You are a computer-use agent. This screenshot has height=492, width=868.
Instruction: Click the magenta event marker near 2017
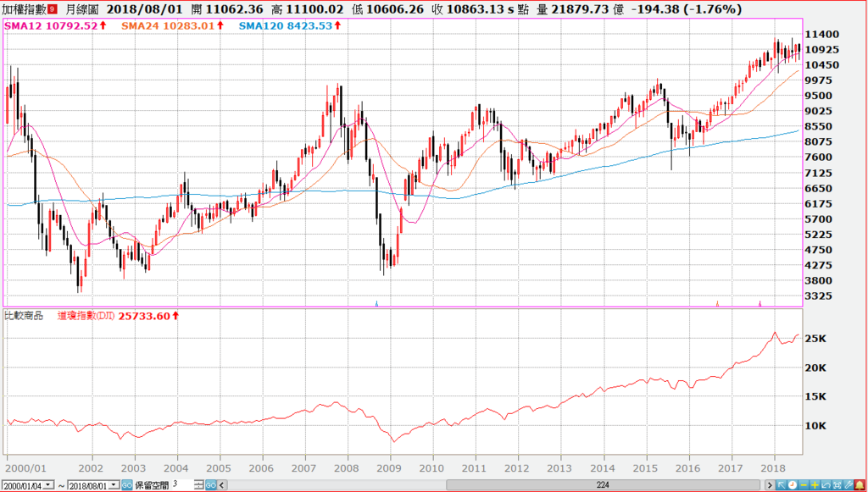pyautogui.click(x=759, y=303)
